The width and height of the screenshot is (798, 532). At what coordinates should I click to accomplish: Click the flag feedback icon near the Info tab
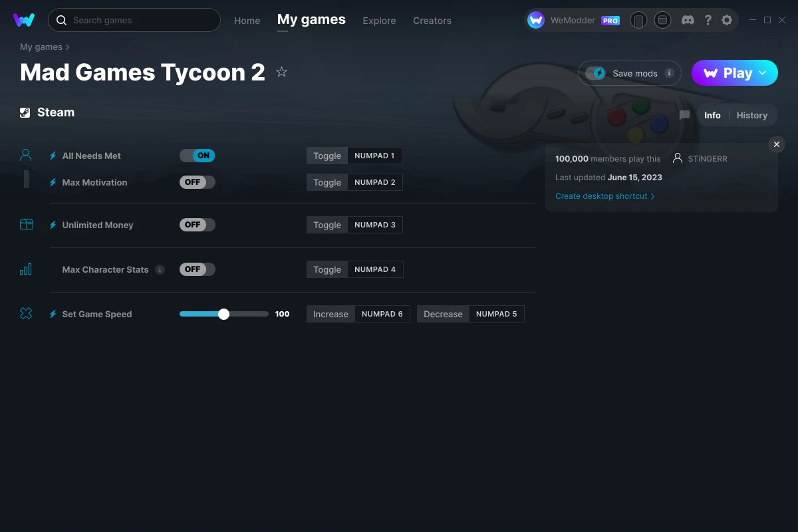coord(684,115)
